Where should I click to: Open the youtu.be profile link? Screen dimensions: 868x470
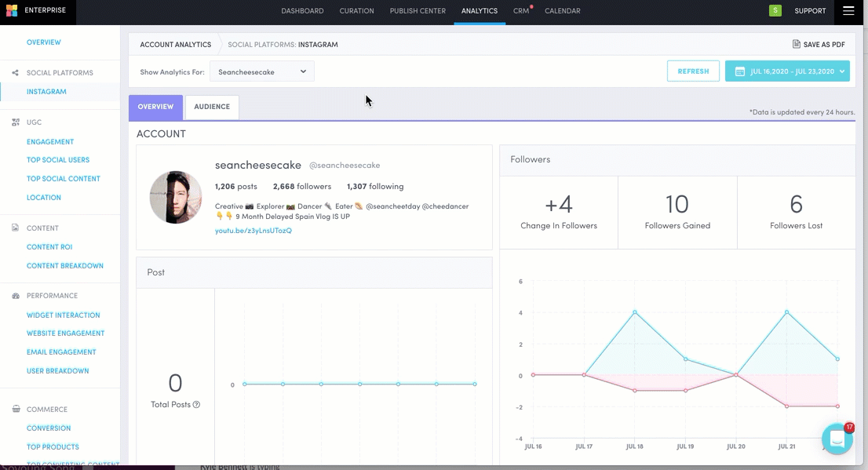point(253,231)
